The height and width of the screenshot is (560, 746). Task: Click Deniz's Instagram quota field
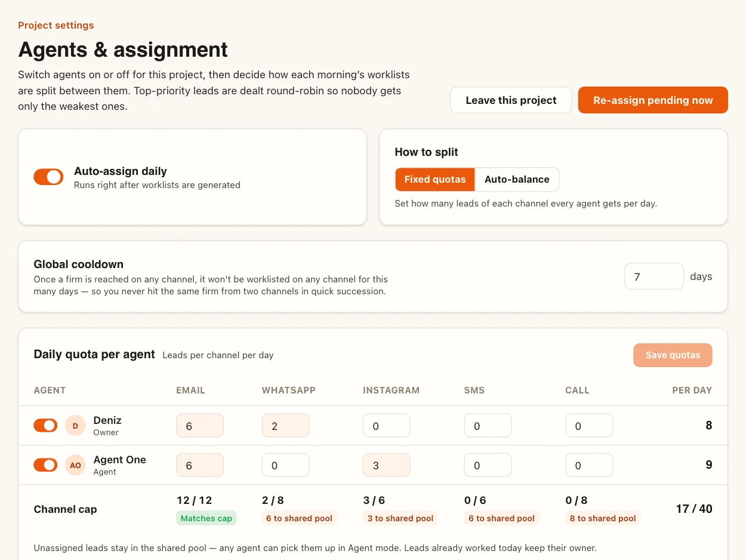[387, 426]
